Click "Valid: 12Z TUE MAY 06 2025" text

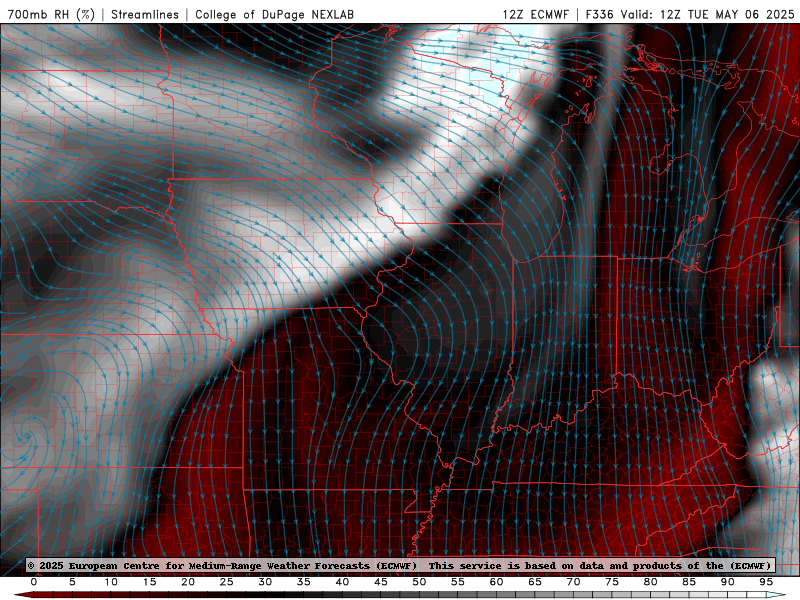coord(707,14)
